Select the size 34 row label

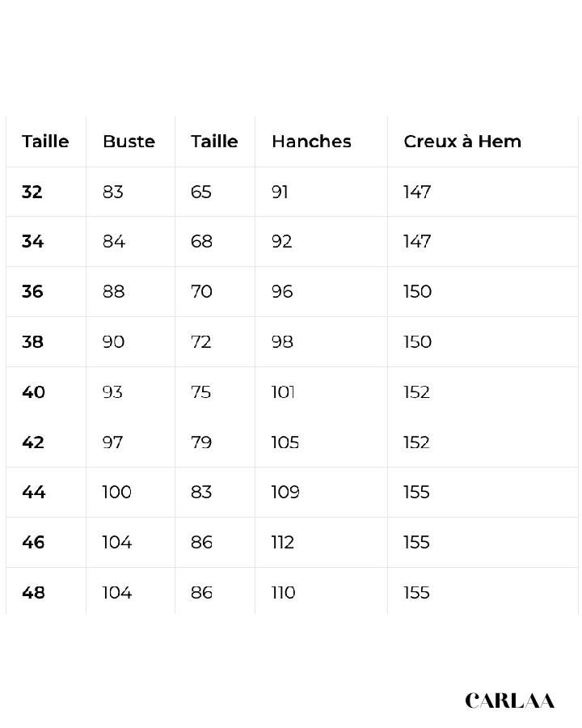[32, 241]
